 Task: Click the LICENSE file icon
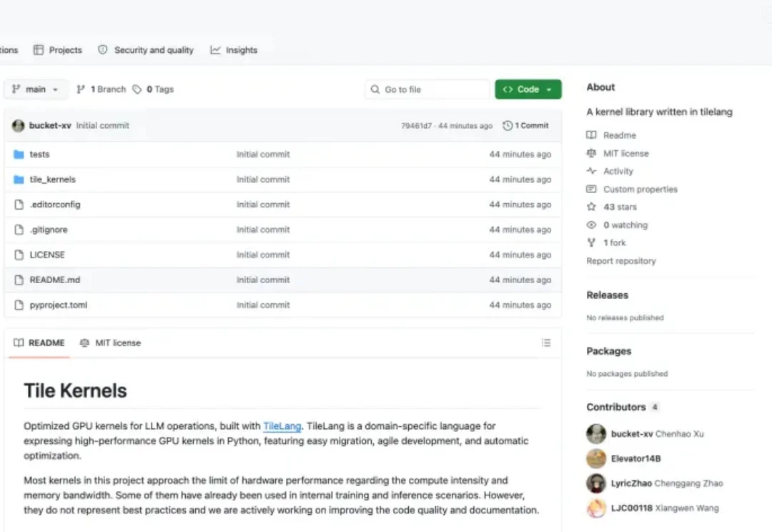[19, 255]
